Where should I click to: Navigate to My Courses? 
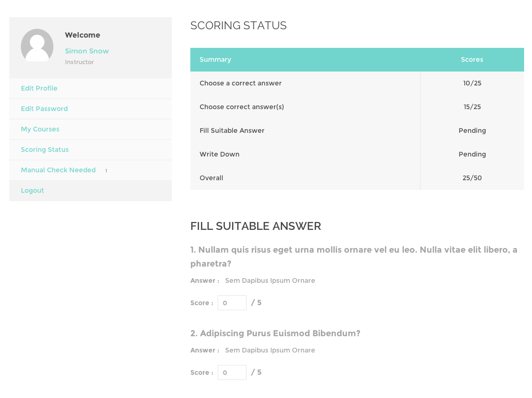pos(40,129)
